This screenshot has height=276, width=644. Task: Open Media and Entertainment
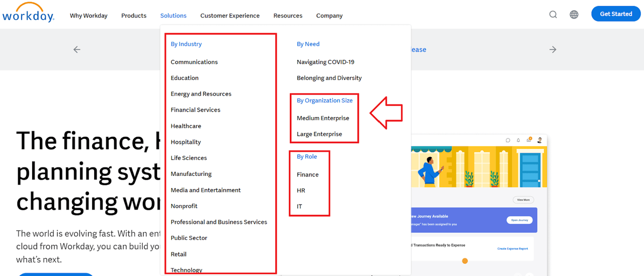pyautogui.click(x=206, y=190)
